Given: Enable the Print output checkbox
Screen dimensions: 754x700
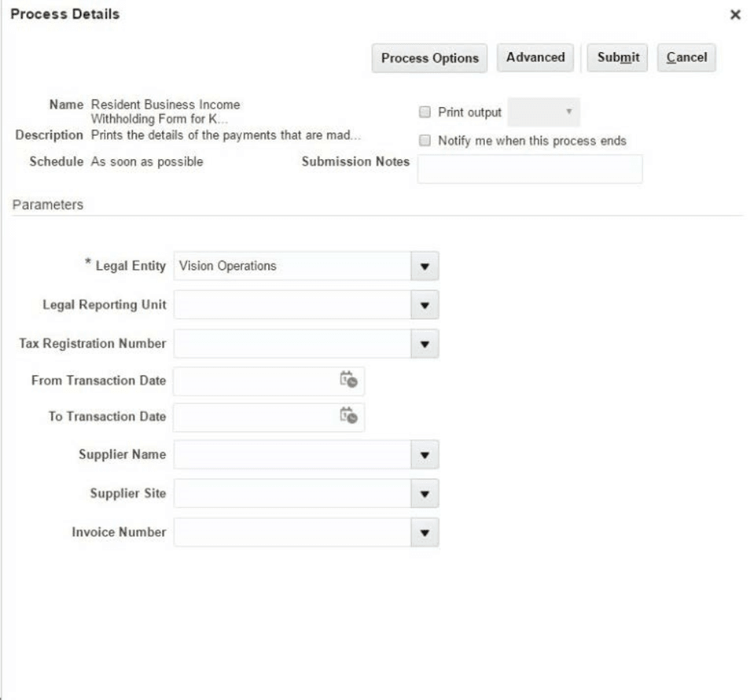Looking at the screenshot, I should point(424,111).
